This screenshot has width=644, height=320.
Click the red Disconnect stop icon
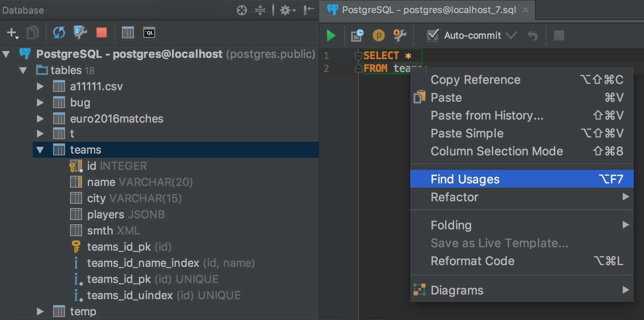click(x=102, y=33)
